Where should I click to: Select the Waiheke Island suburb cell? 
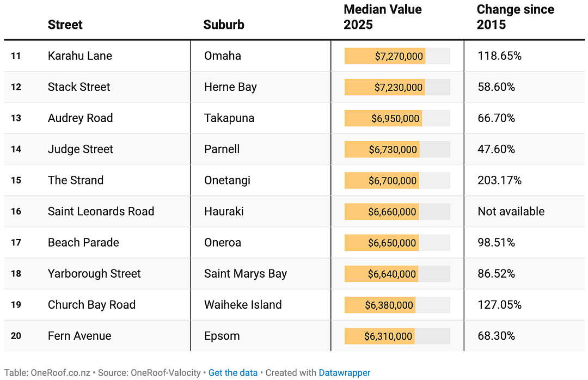coord(243,305)
